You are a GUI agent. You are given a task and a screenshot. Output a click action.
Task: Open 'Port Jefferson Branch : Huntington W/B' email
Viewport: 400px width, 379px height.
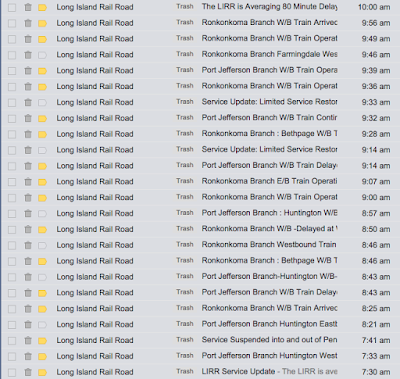pos(269,213)
